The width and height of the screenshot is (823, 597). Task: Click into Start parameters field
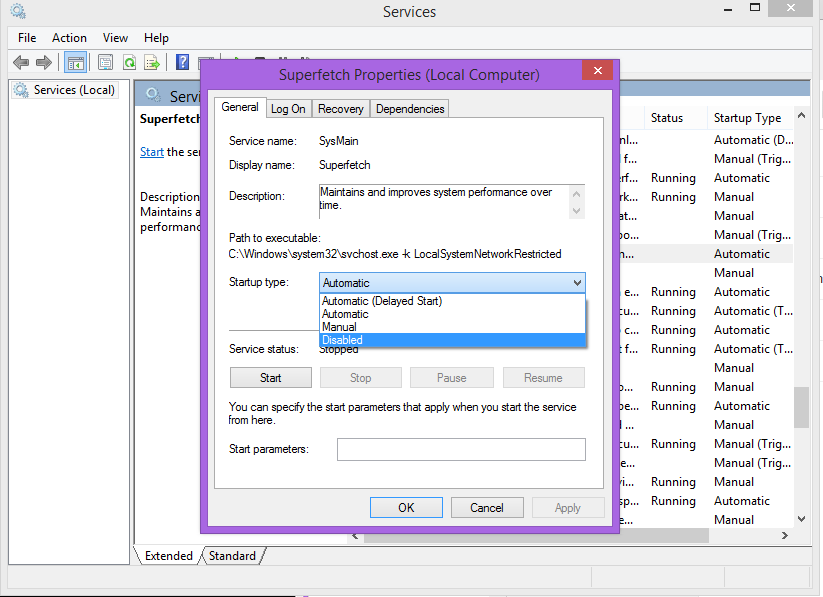461,449
